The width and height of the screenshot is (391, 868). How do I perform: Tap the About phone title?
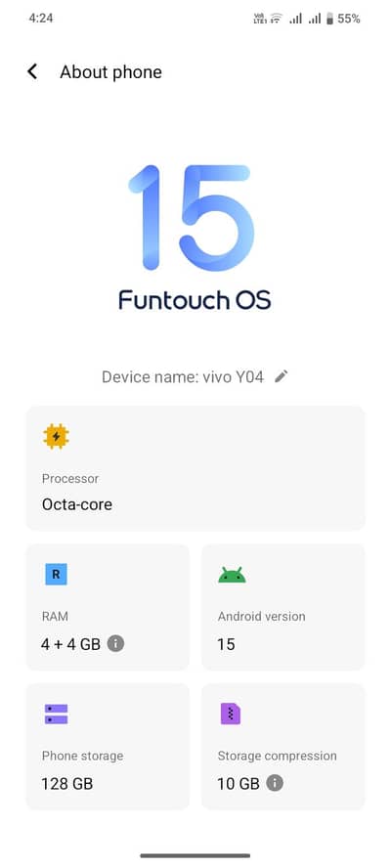[x=110, y=72]
